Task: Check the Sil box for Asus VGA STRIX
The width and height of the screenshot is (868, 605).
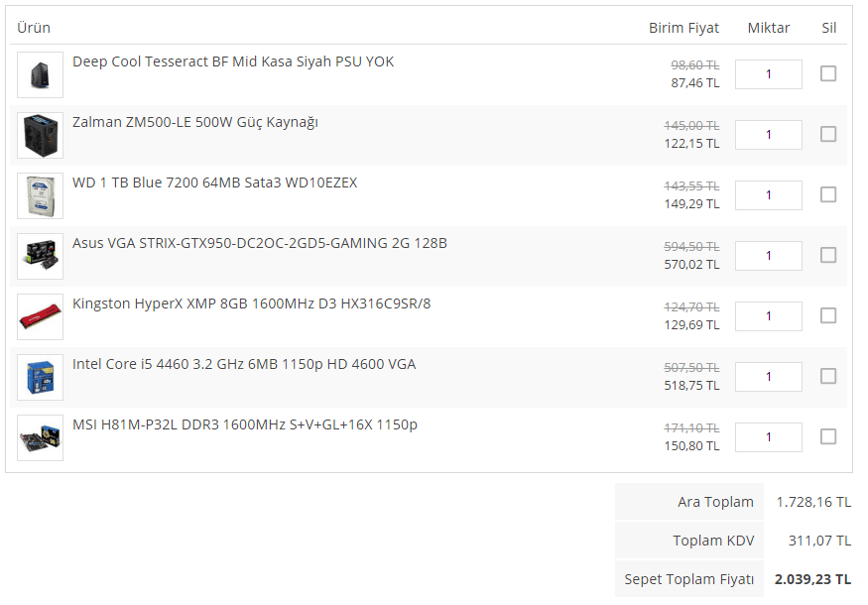Action: point(828,255)
